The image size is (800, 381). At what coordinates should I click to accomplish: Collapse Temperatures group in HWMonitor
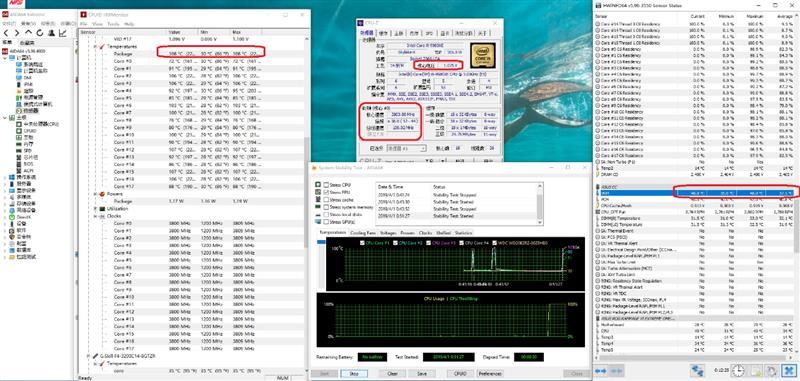[95, 46]
